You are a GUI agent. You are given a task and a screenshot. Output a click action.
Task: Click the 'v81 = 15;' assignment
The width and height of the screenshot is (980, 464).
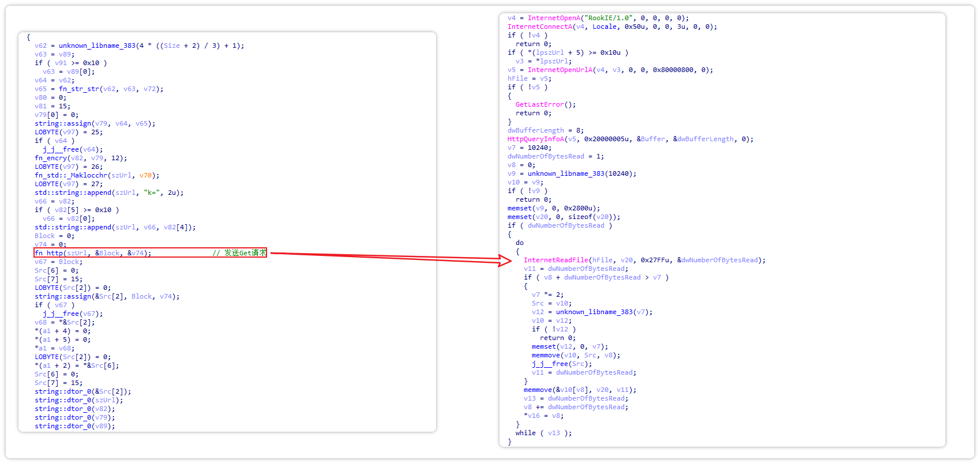52,106
